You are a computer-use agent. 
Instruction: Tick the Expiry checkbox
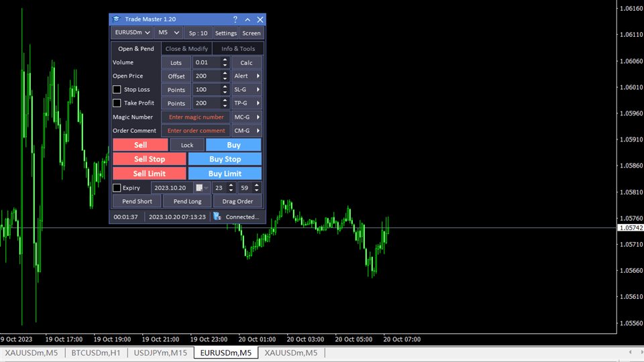pos(117,188)
